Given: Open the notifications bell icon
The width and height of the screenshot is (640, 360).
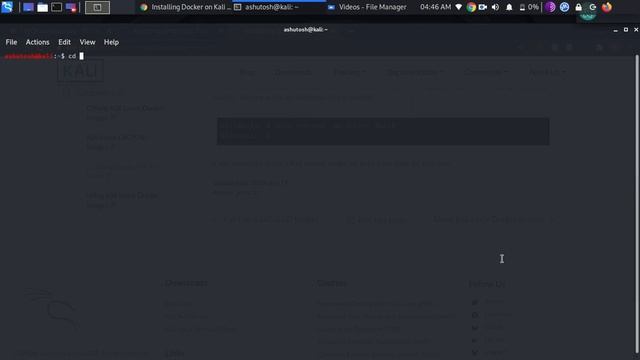Looking at the screenshot, I should (x=509, y=7).
